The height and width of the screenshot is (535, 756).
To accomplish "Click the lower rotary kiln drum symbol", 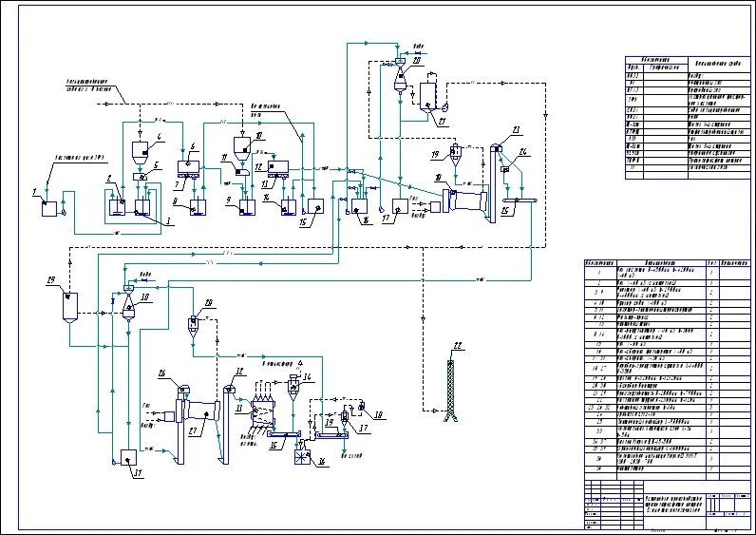I will (x=199, y=411).
